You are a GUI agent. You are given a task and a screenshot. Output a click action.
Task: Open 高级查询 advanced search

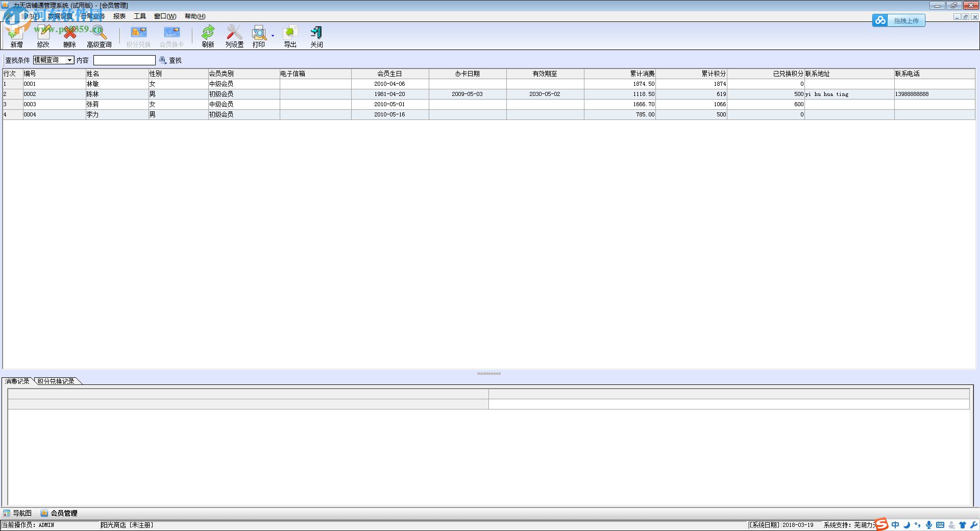click(99, 36)
